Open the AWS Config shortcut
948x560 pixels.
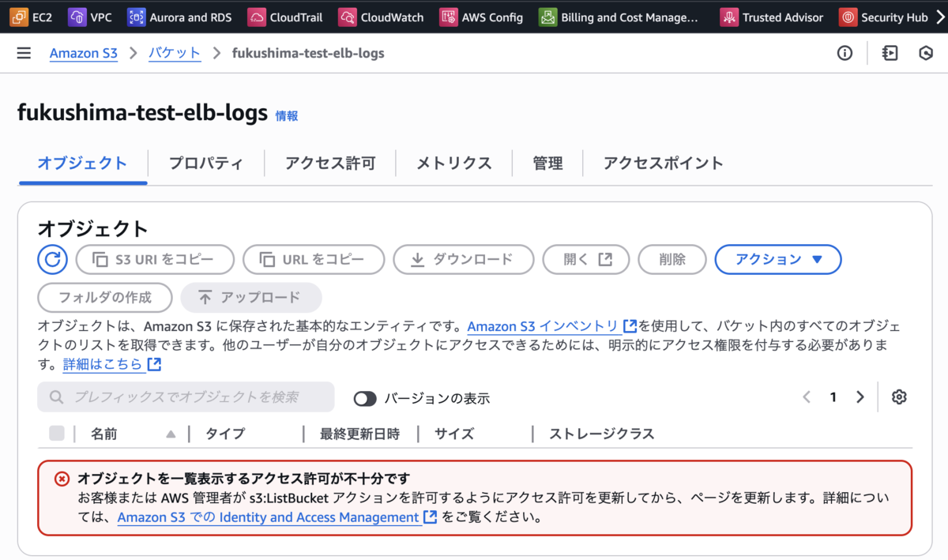482,17
